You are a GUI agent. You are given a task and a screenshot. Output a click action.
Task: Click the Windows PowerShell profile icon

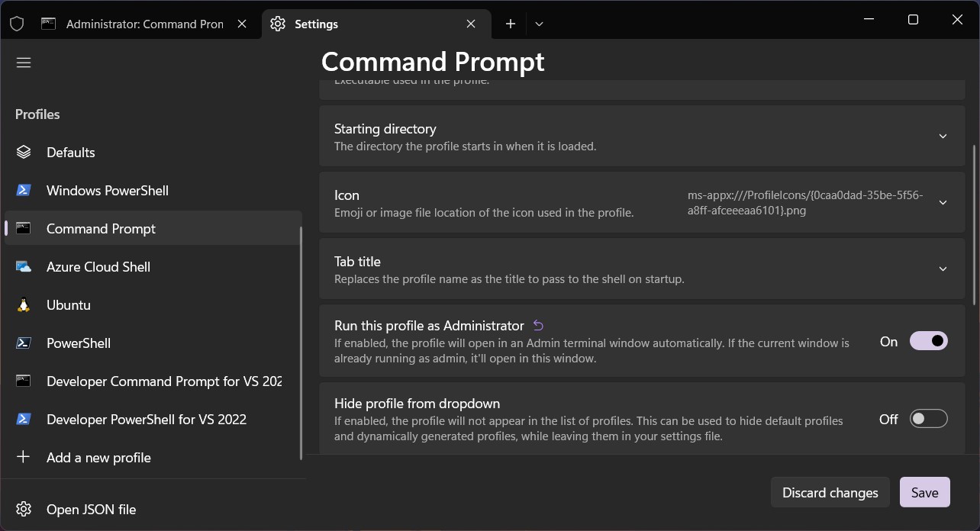[x=24, y=191]
